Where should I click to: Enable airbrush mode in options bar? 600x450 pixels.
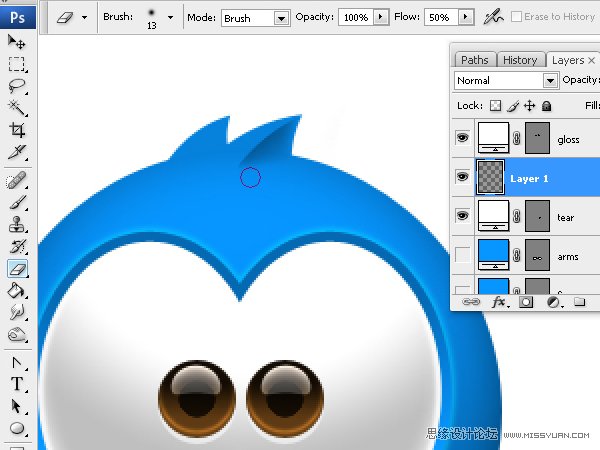tap(494, 17)
